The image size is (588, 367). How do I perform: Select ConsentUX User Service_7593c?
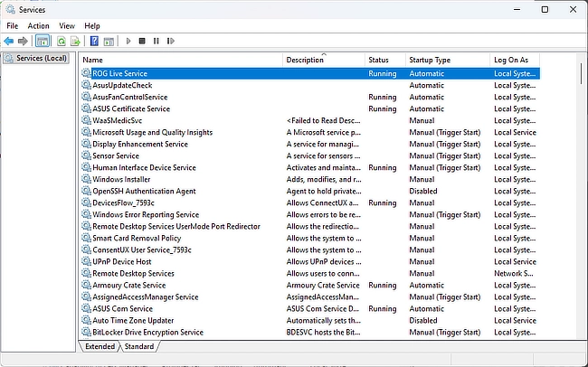click(142, 249)
